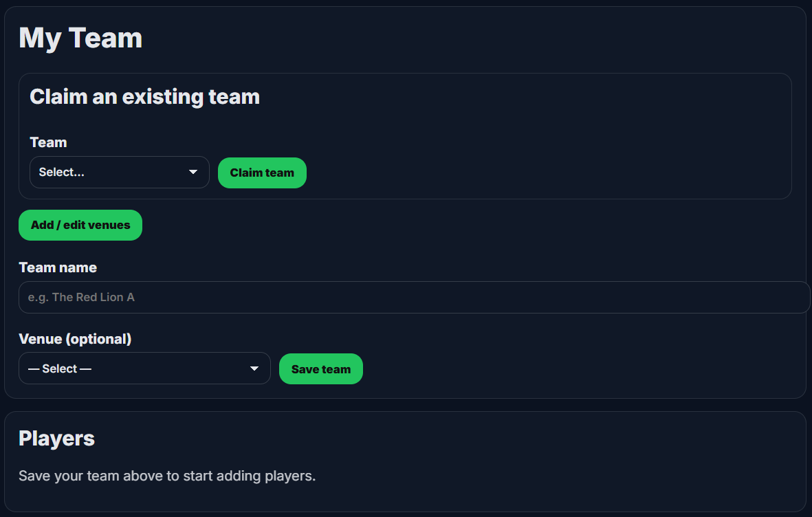Click "e.g. The Red Lion A" placeholder
Viewport: 812px width, 517px height.
(x=81, y=298)
